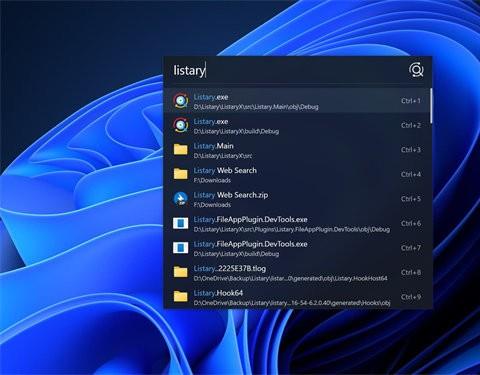Click path D:\Listary\ListaryX\src\Listary.Main\obj\Debug
480x375 pixels.
click(256, 107)
